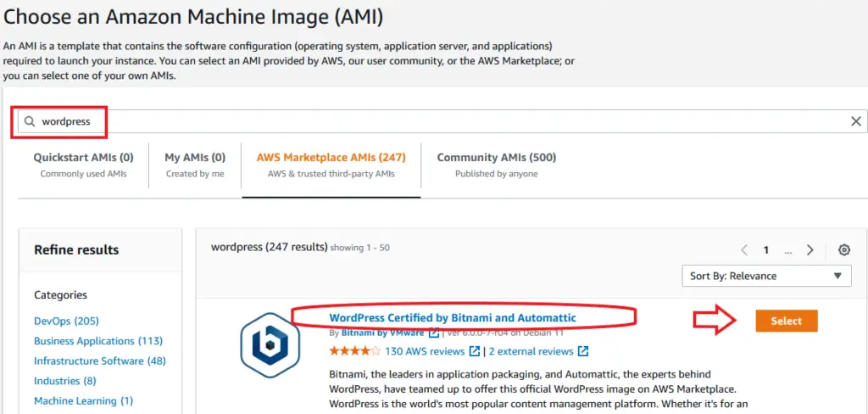Open WordPress Certified by Bitnami and Automattic

click(453, 317)
